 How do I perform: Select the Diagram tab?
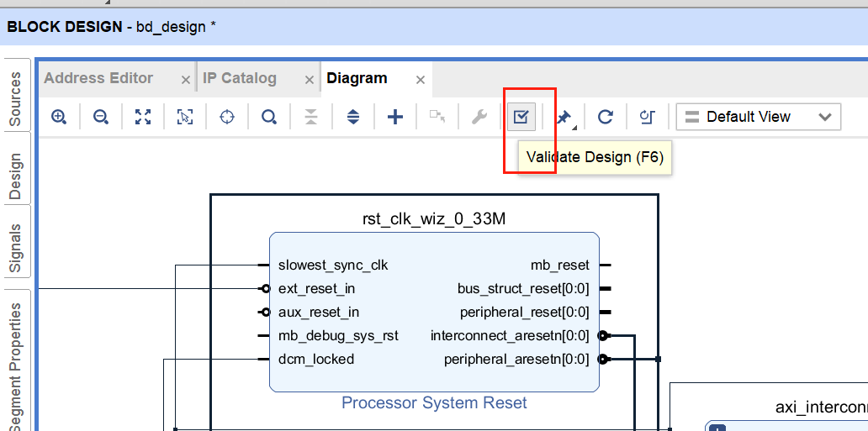coord(357,78)
